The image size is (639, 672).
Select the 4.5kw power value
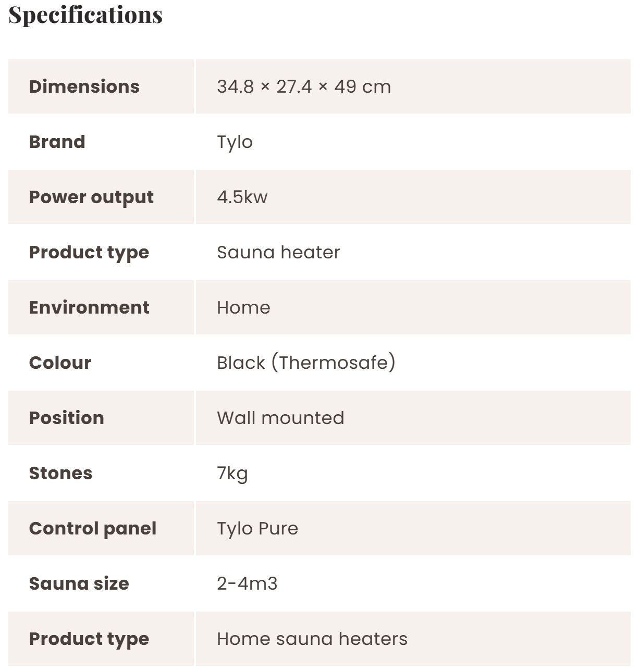coord(242,197)
